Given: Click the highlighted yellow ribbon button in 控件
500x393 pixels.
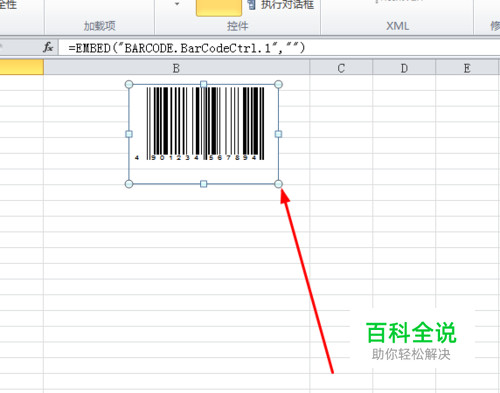Looking at the screenshot, I should point(219,7).
